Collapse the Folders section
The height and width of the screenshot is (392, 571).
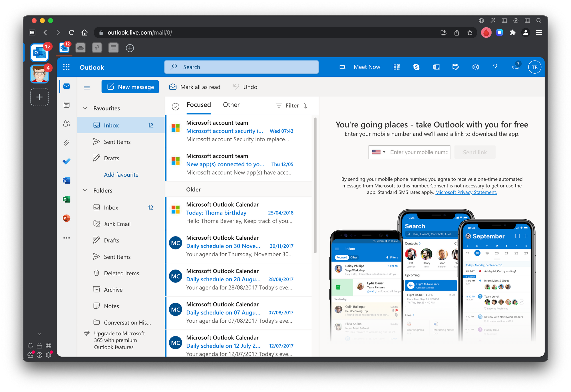coord(86,189)
